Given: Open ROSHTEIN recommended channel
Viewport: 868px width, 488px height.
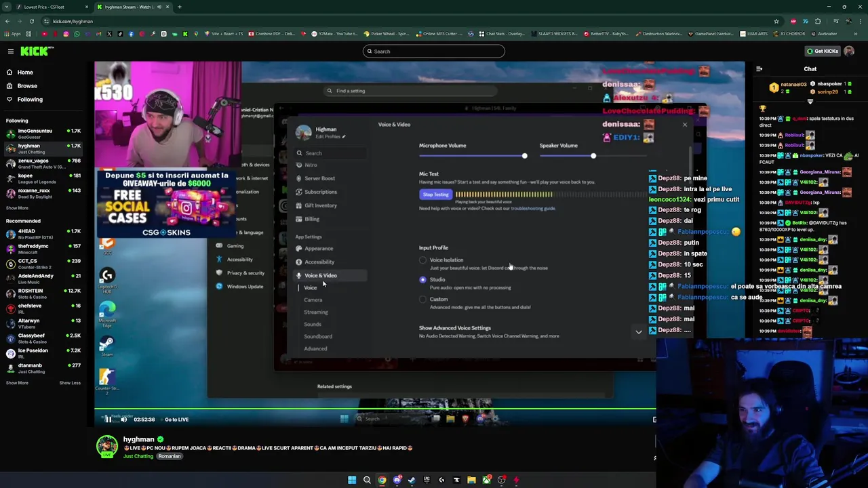Looking at the screenshot, I should (44, 293).
